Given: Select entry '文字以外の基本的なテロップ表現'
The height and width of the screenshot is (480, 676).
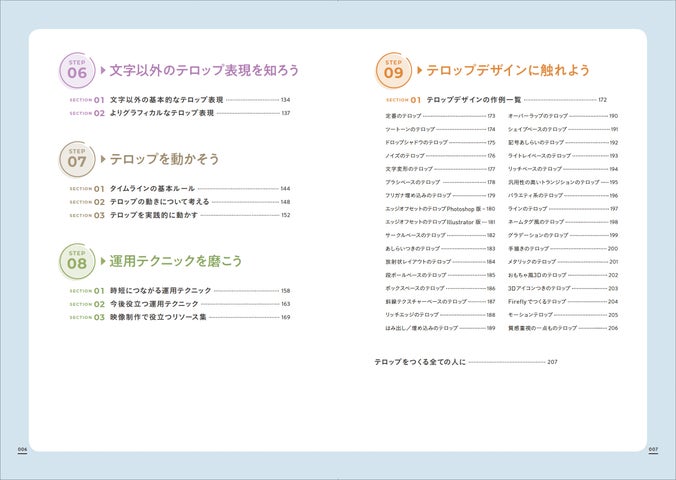Looking at the screenshot, I should pos(166,100).
